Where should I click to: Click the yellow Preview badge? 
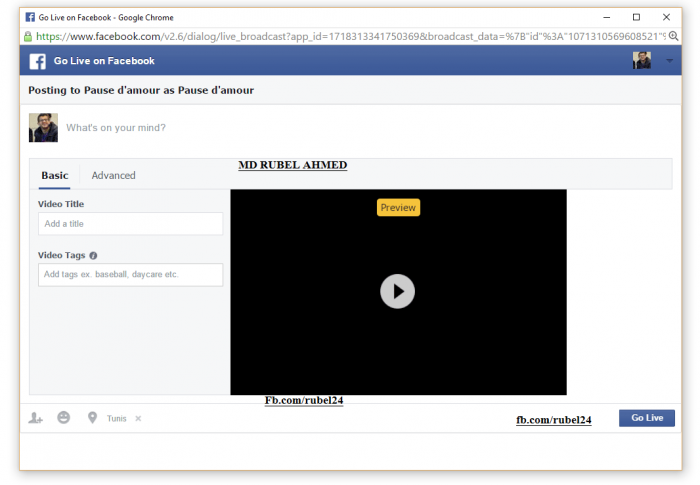coord(398,208)
